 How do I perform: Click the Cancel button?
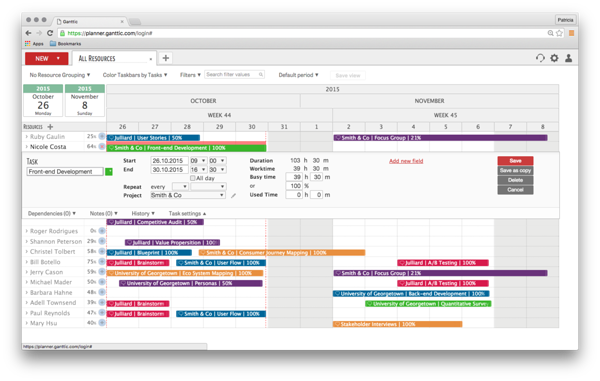pos(515,190)
